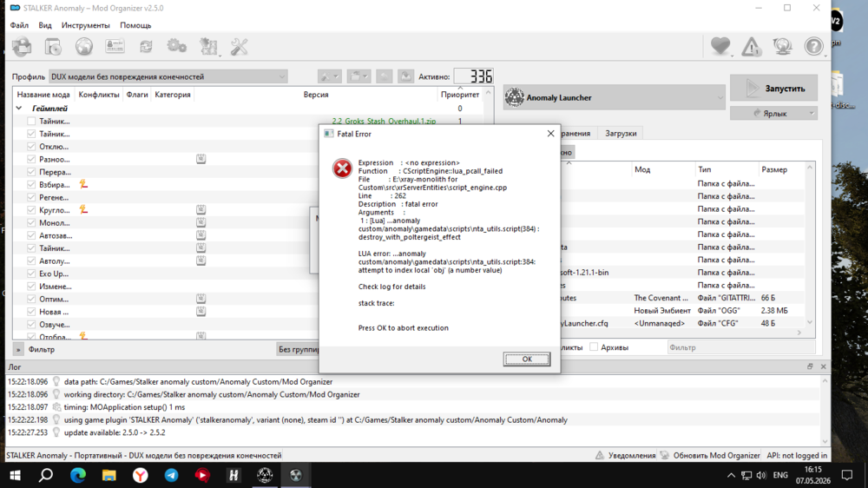Open the Без группи... grouping dropdown
This screenshot has height=488, width=868.
click(x=298, y=350)
